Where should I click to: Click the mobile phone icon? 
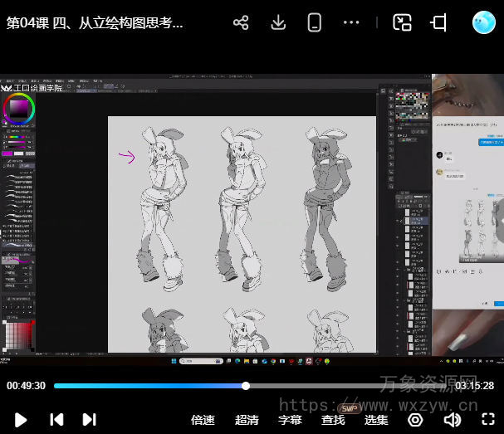click(x=314, y=22)
